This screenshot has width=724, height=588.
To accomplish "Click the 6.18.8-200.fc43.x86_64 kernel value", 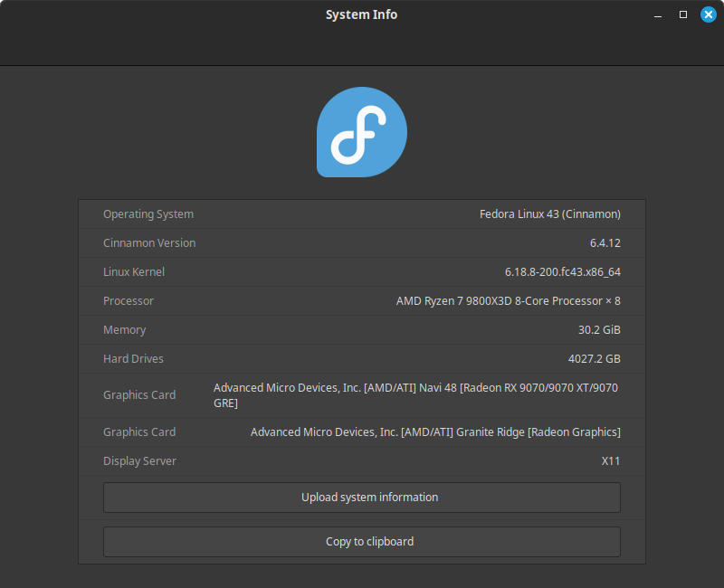I will coord(562,272).
